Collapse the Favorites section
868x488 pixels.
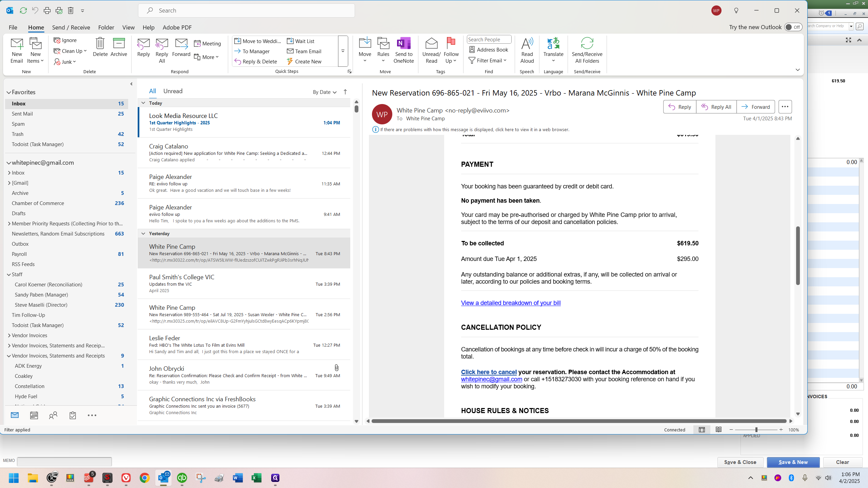click(9, 92)
